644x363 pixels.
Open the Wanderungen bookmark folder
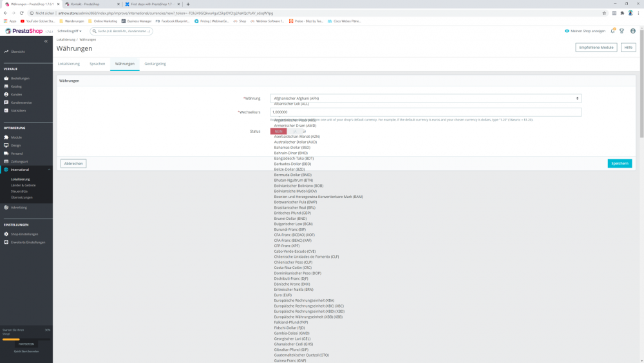(71, 21)
